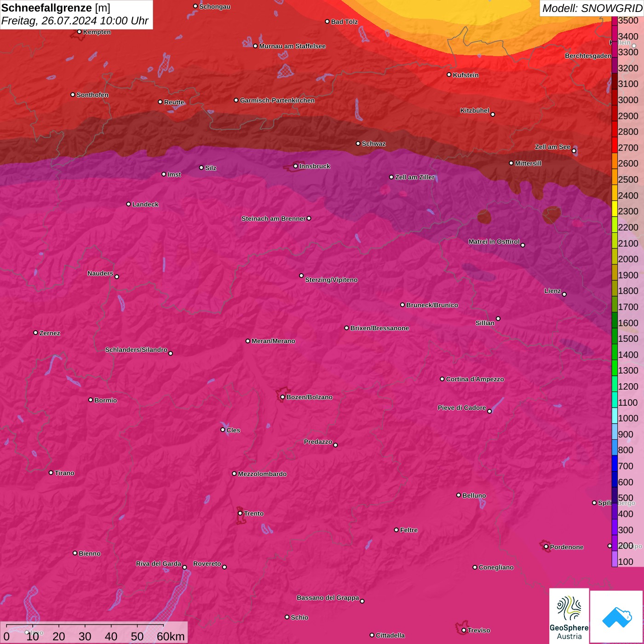Click the 2300 yellow legend swatch
Viewport: 644px width, 644px height.
(x=614, y=208)
